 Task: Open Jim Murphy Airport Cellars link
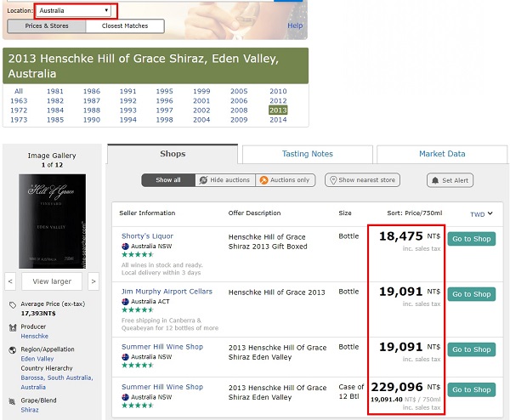click(x=167, y=292)
